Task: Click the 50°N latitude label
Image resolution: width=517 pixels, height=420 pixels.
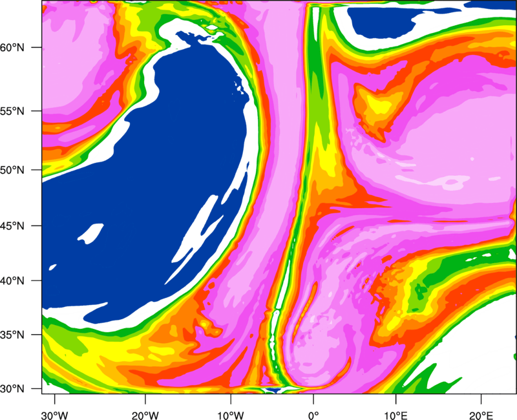Action: 12,170
